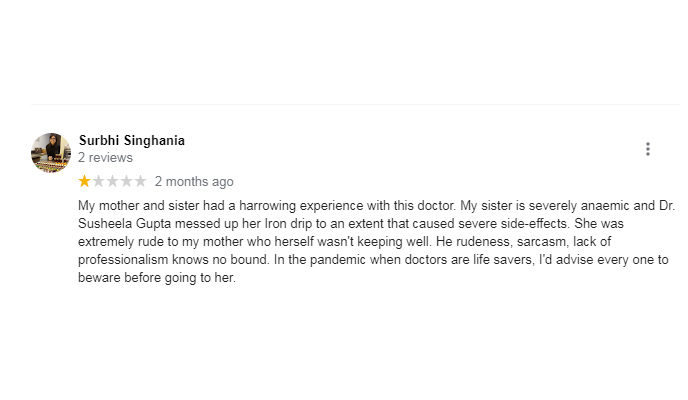This screenshot has width=688, height=400.
Task: Click the filled gold first star
Action: [x=84, y=181]
